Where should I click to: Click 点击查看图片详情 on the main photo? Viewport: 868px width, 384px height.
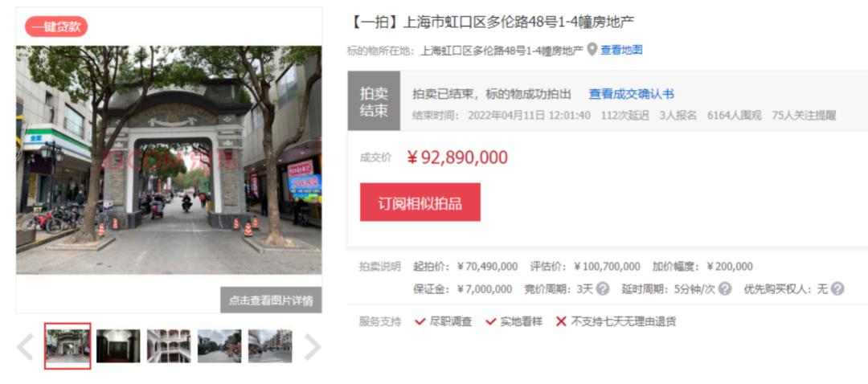point(271,300)
